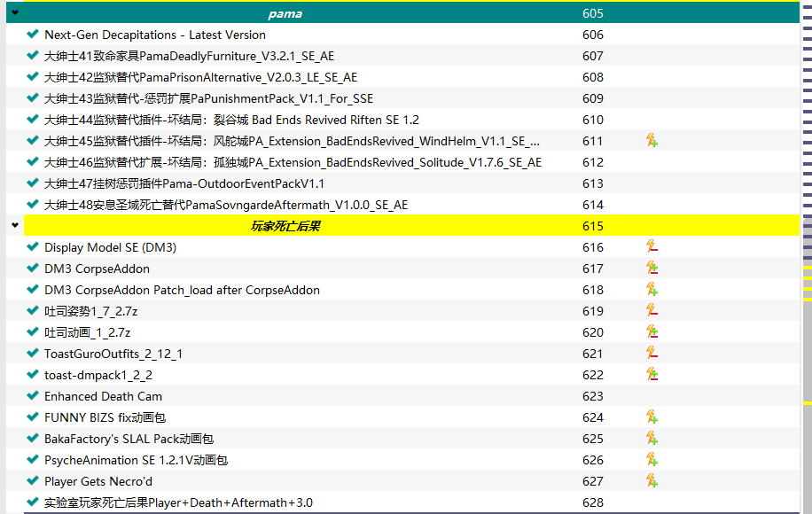
Task: Click the conflict flag for toast-dmpack1_2_2
Action: pos(652,375)
